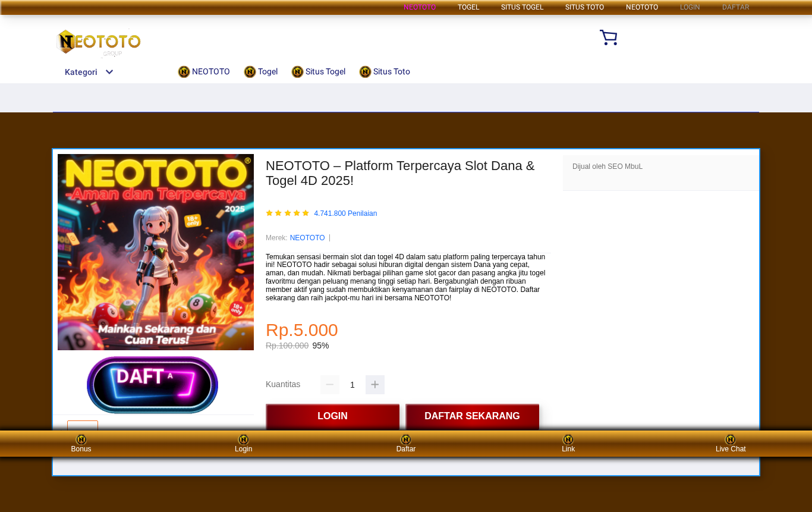The image size is (812, 512).
Task: Select pink NEOTOTO item in top menu
Action: 420,7
